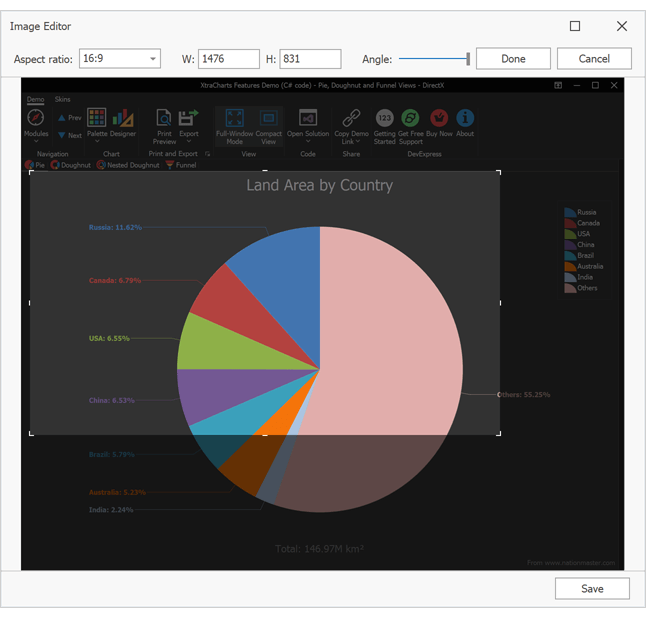
Task: Open the About info icon
Action: [465, 118]
